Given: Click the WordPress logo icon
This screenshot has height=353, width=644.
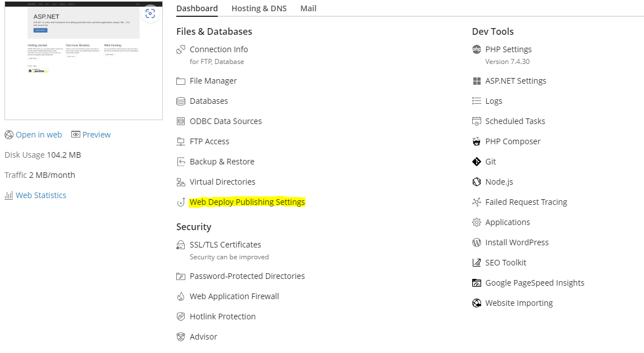Looking at the screenshot, I should tap(477, 242).
